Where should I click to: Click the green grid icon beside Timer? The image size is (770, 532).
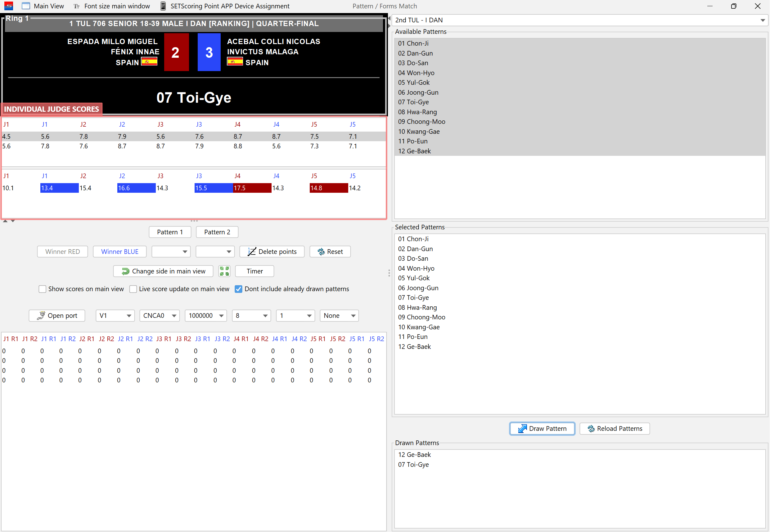224,271
